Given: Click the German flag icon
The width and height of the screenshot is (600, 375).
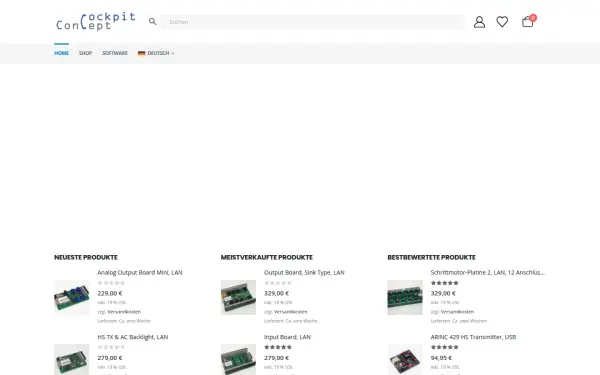Looking at the screenshot, I should [142, 53].
